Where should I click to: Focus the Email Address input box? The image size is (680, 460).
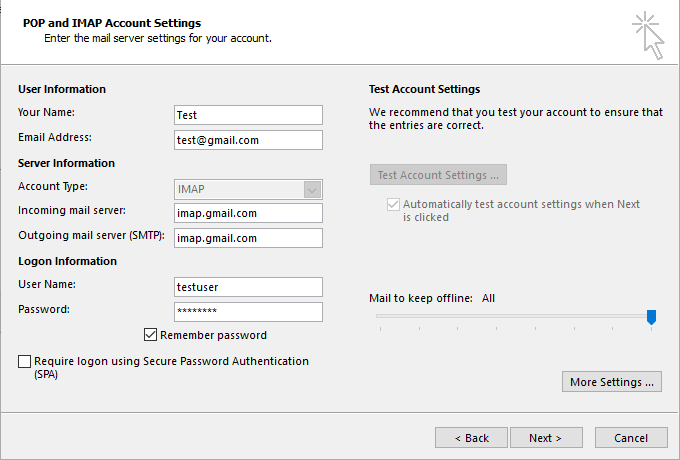click(x=248, y=140)
